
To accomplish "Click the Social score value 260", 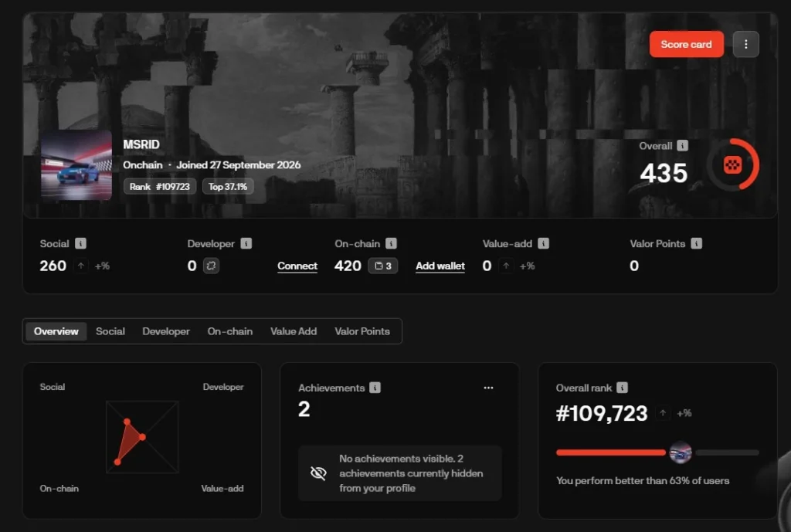I will point(53,266).
